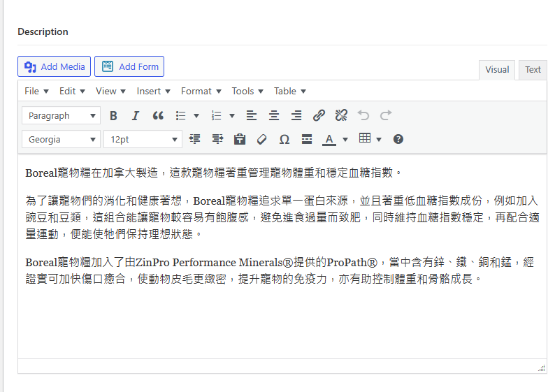Toggle Italic formatting
The image size is (555, 392).
coord(136,115)
